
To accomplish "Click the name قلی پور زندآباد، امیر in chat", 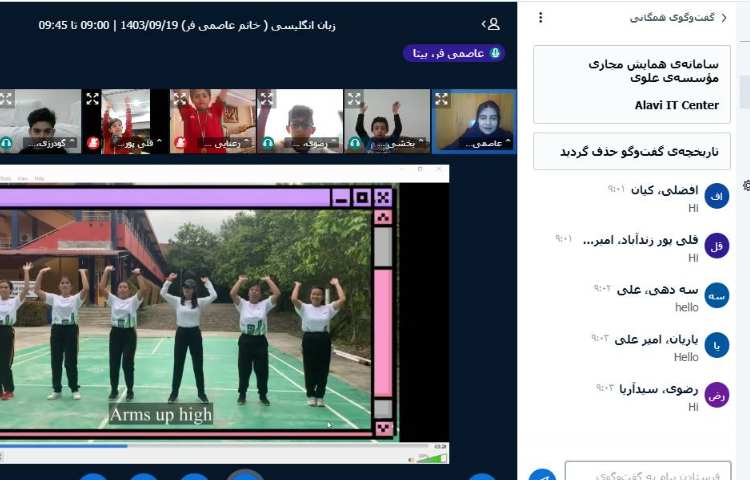I will 640,240.
